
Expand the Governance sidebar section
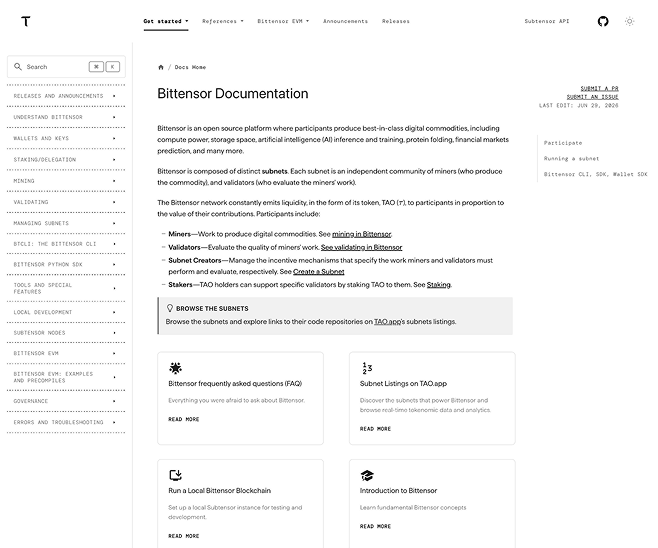[x=66, y=401]
